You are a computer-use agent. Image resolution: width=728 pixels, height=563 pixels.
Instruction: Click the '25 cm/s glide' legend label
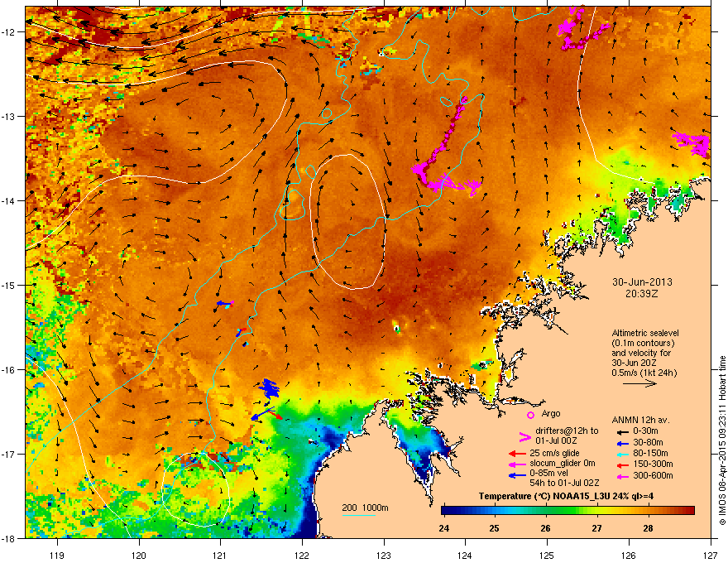coord(555,454)
